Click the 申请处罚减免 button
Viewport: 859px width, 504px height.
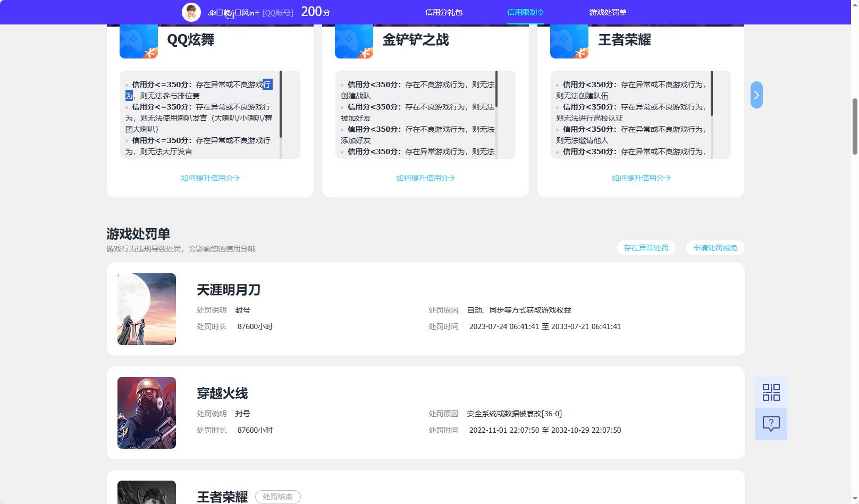[715, 248]
